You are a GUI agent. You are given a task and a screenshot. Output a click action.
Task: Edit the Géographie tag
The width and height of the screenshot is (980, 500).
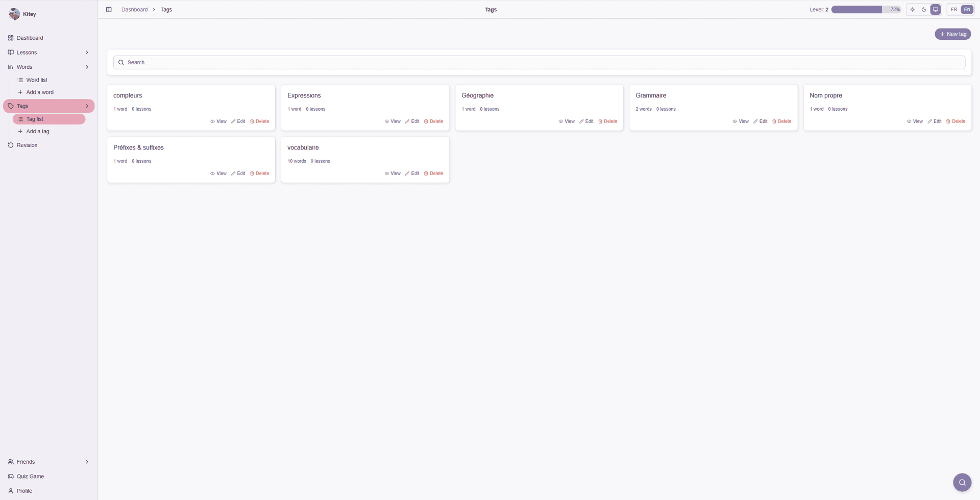pyautogui.click(x=586, y=121)
